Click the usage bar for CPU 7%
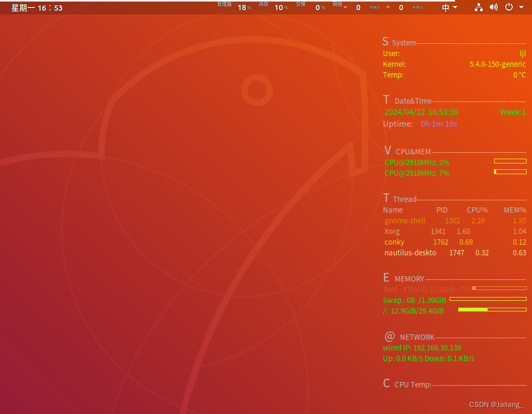This screenshot has height=414, width=532. pos(510,172)
